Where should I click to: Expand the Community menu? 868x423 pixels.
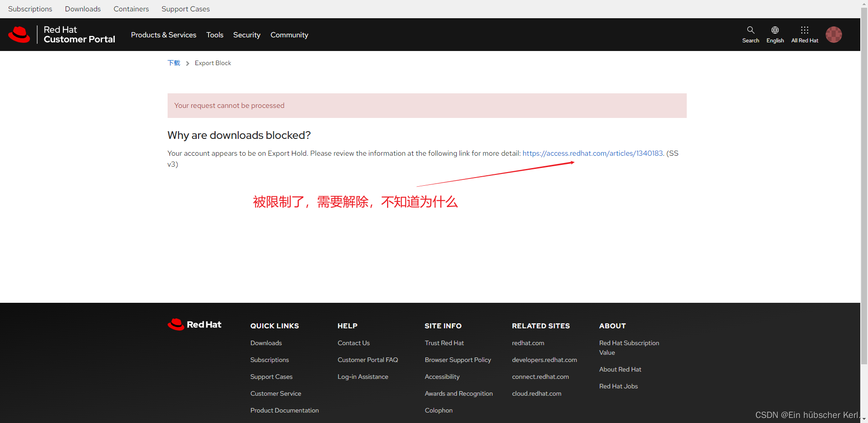coord(289,35)
